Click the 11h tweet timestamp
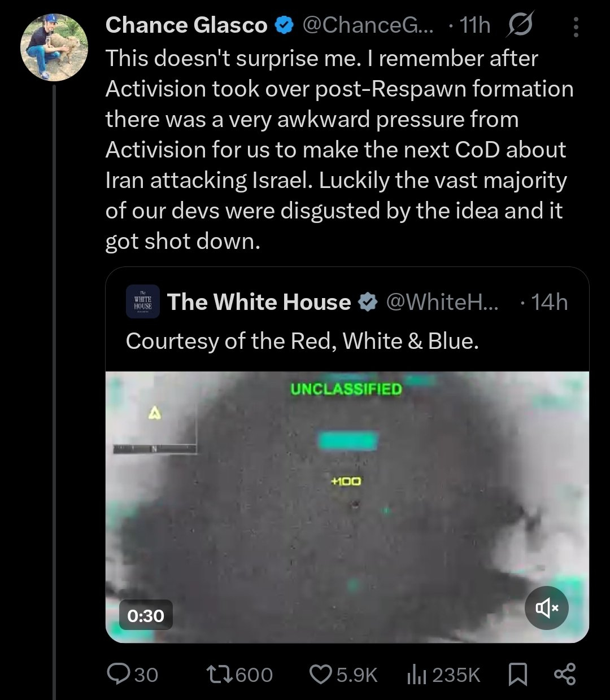This screenshot has width=610, height=700. coord(474,25)
